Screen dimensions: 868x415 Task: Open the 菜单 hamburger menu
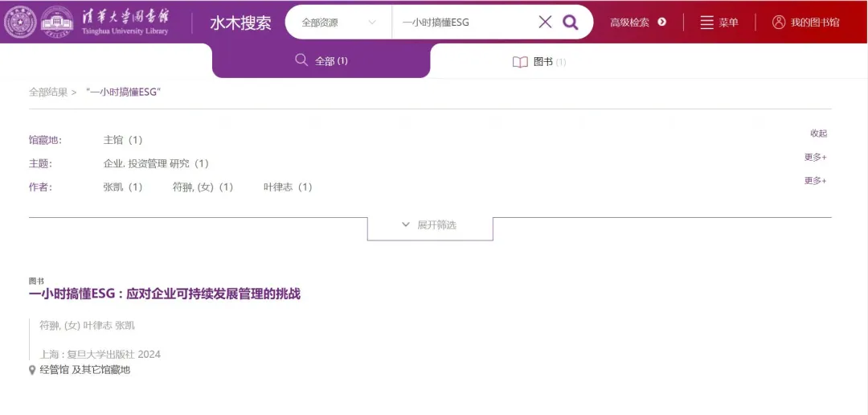tap(719, 23)
